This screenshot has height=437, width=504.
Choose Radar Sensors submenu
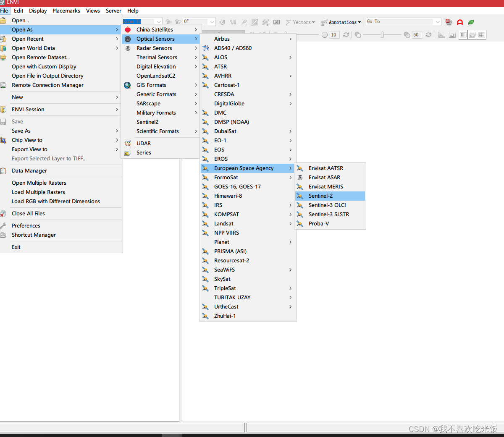click(x=161, y=48)
